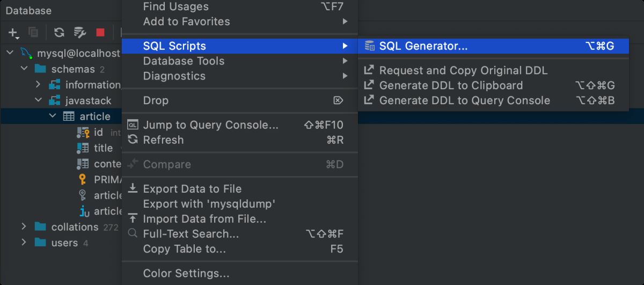644x285 pixels.
Task: Click the Refresh icon in Database toolbar
Action: 59,33
